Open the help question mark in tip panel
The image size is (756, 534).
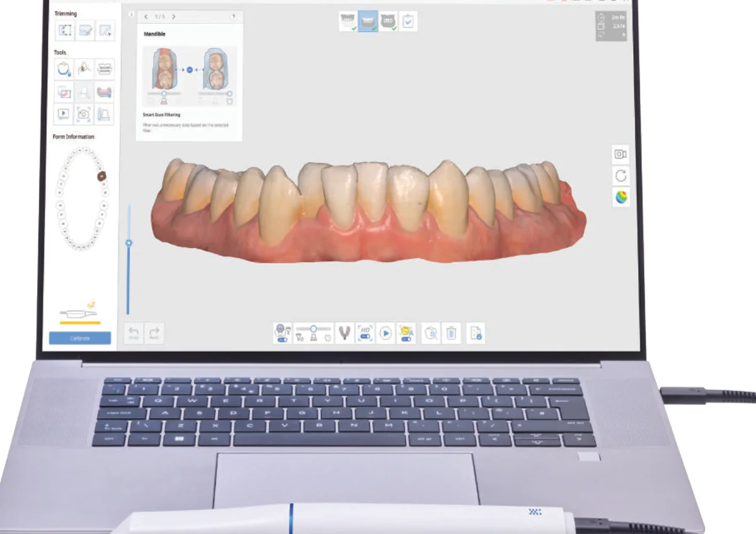(x=234, y=17)
